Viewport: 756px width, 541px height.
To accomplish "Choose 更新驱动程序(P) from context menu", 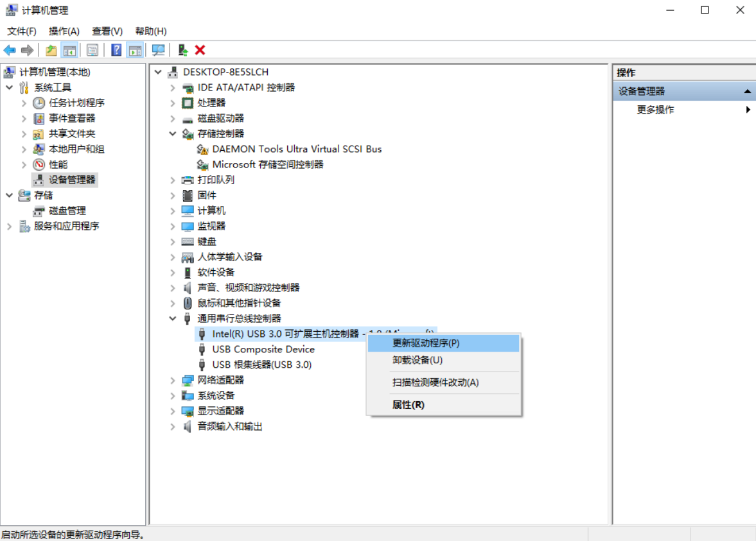I will (444, 343).
